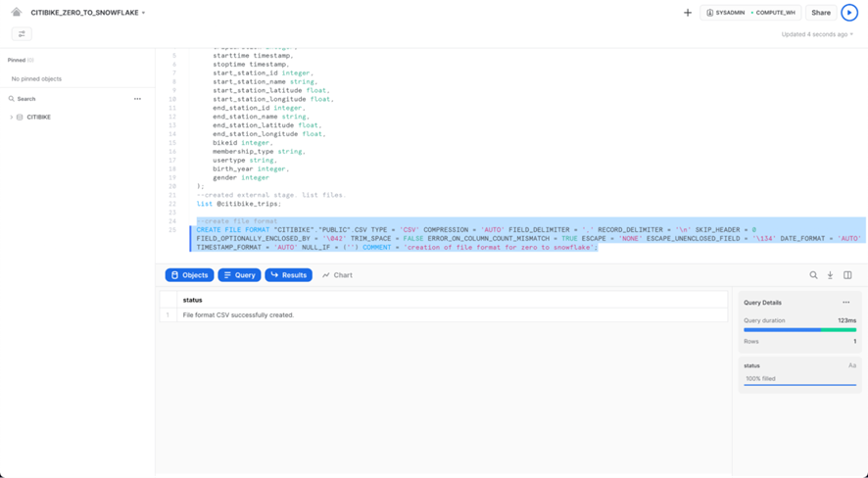Download results using the download icon
This screenshot has width=868, height=478.
tap(830, 275)
